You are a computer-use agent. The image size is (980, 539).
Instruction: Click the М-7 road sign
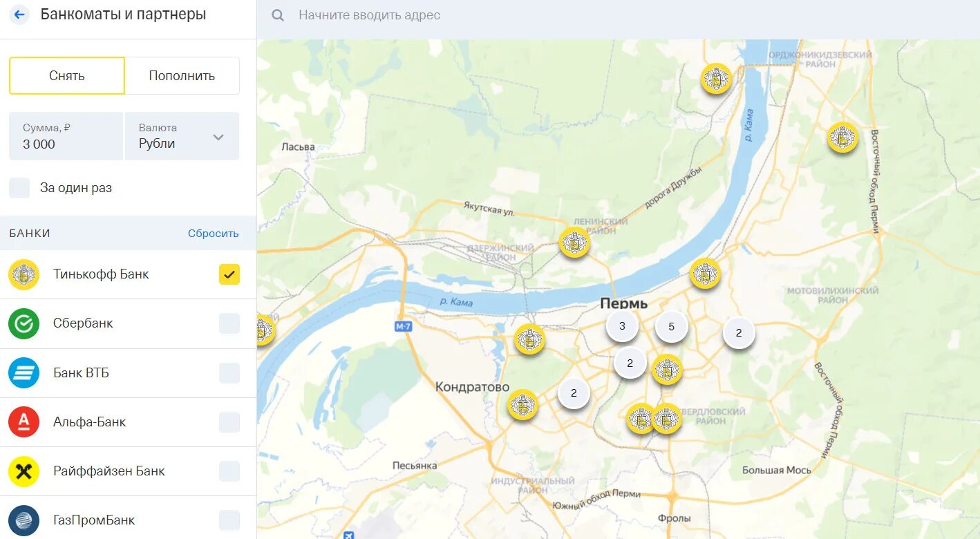404,326
